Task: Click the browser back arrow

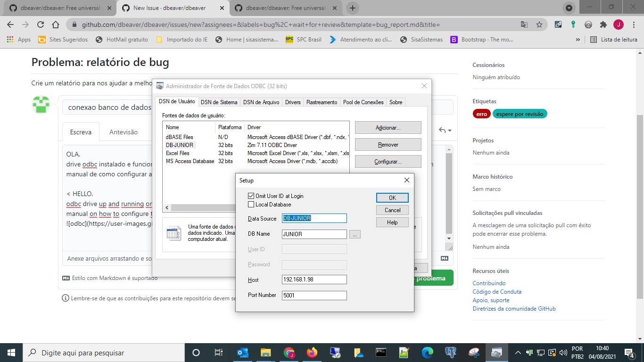Action: [x=10, y=25]
